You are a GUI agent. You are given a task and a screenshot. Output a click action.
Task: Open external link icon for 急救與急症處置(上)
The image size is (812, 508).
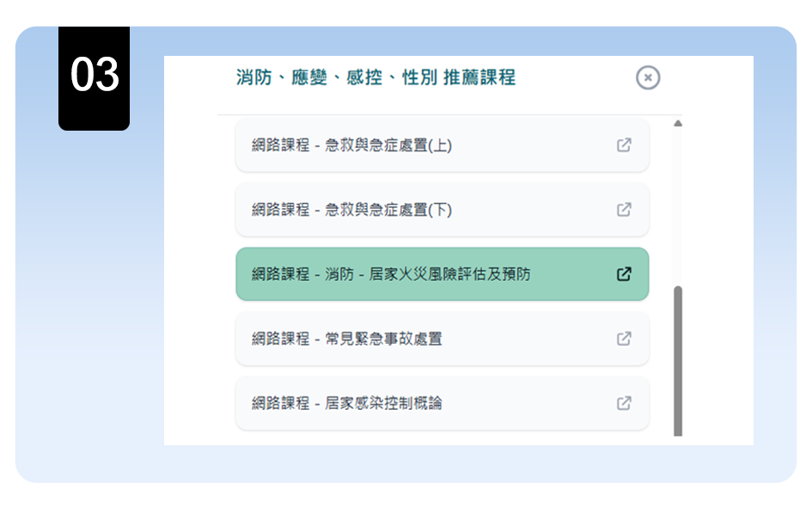(625, 145)
